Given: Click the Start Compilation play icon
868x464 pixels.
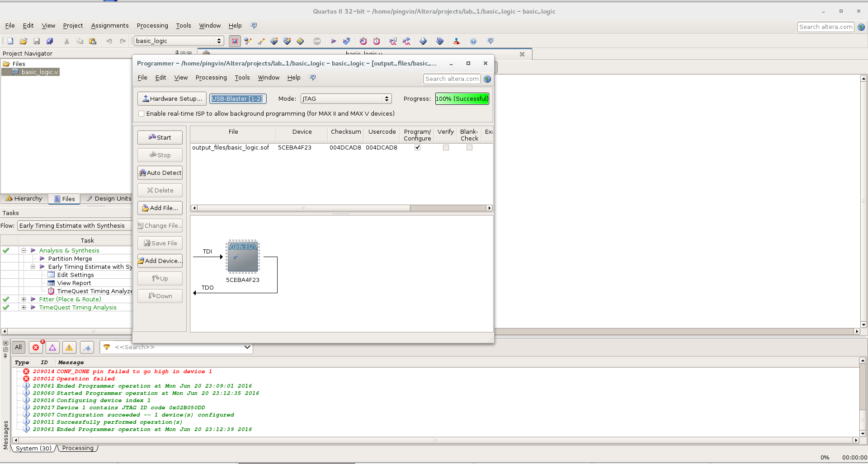Looking at the screenshot, I should [x=334, y=41].
